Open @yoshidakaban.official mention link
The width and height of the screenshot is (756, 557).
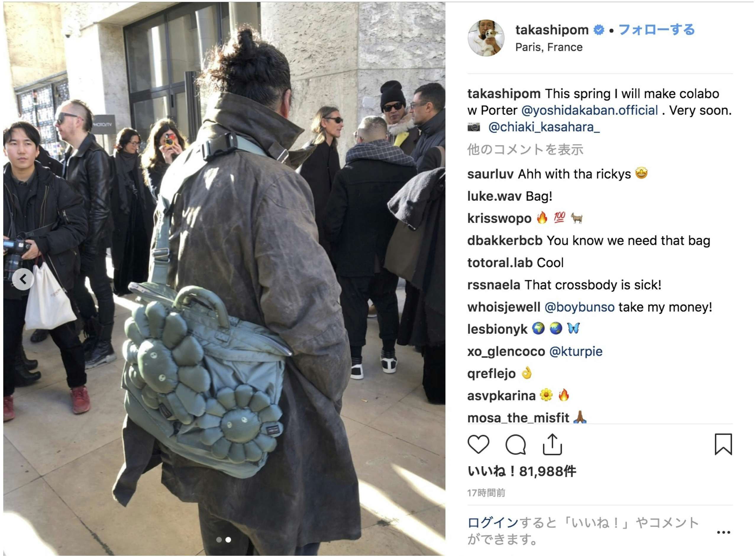tap(590, 110)
